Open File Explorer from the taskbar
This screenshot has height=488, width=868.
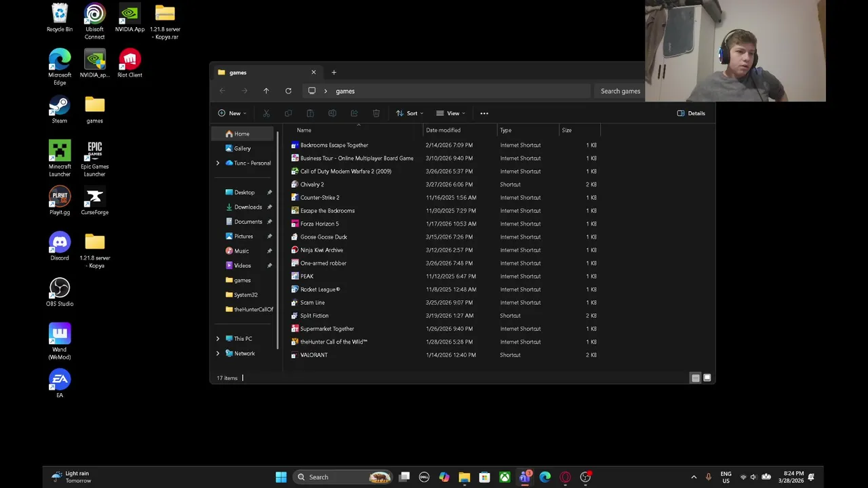[465, 477]
